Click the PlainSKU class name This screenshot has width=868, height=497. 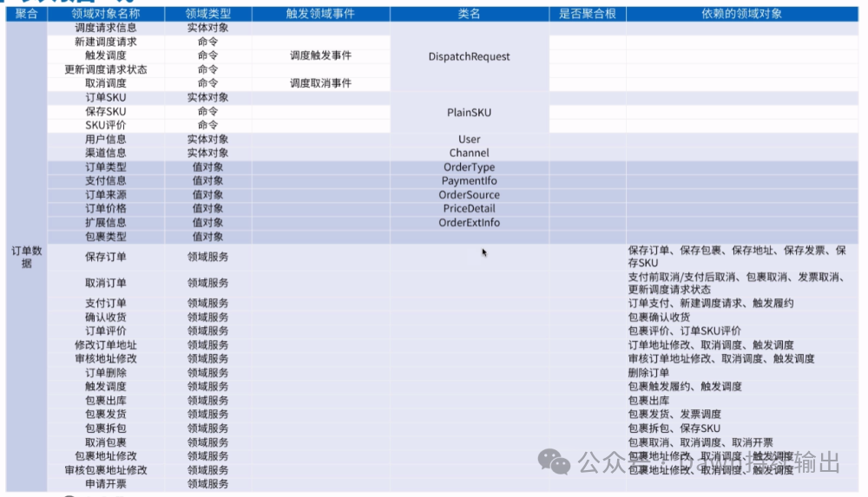(x=469, y=113)
